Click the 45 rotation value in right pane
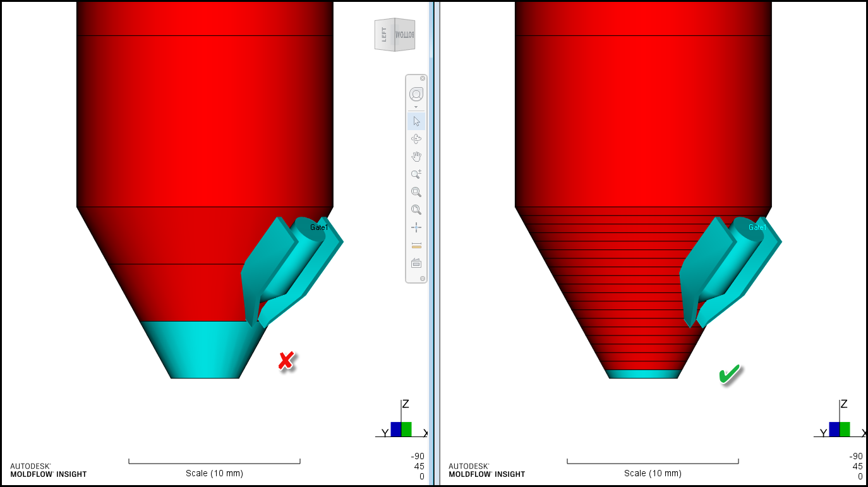 tap(858, 466)
